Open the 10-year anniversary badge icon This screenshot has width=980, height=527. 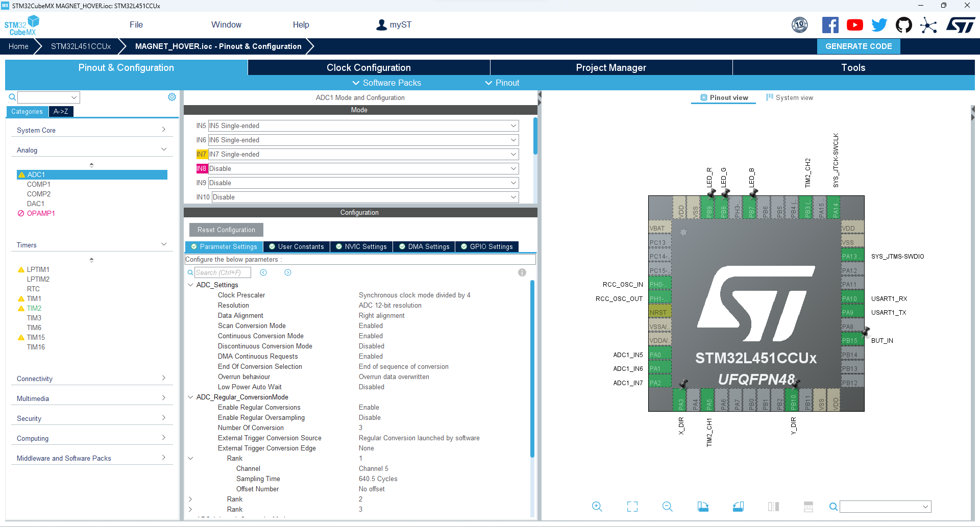[x=800, y=24]
